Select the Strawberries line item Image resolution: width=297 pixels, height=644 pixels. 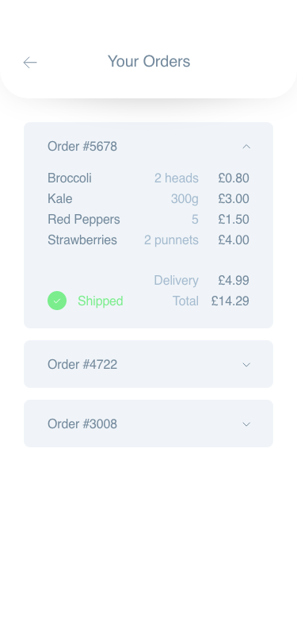[x=149, y=240]
